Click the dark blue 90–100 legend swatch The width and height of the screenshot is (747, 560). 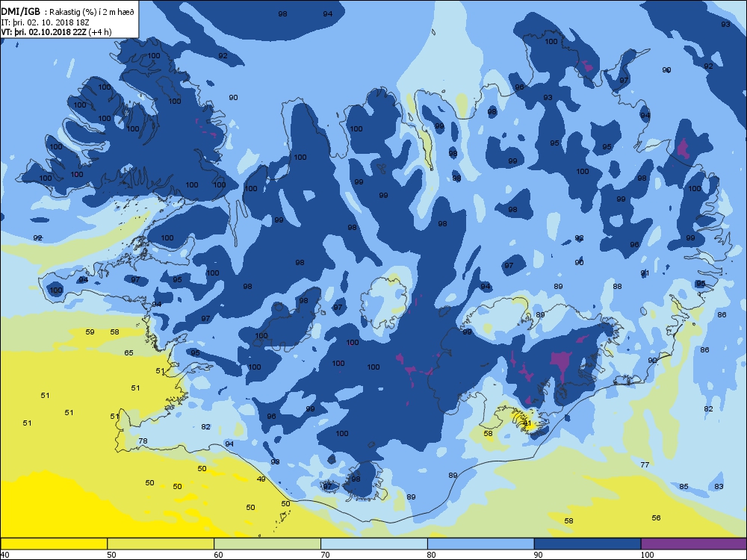tap(587, 544)
